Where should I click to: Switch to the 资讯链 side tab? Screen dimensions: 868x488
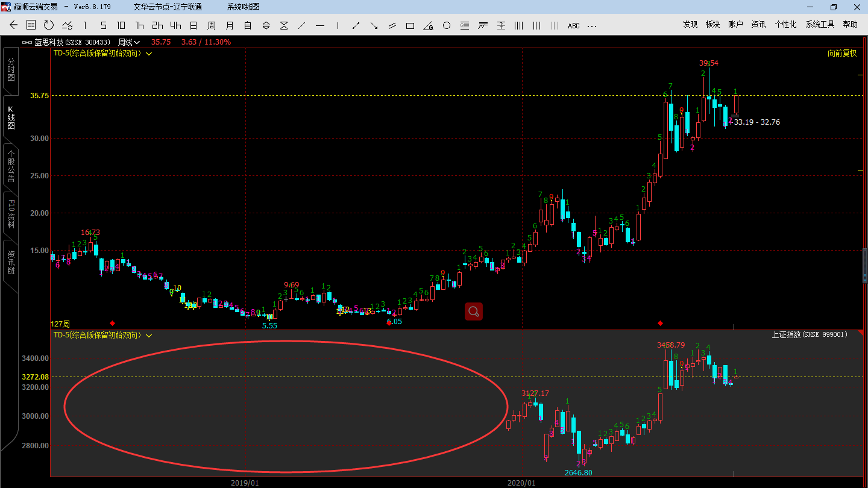tap(11, 263)
